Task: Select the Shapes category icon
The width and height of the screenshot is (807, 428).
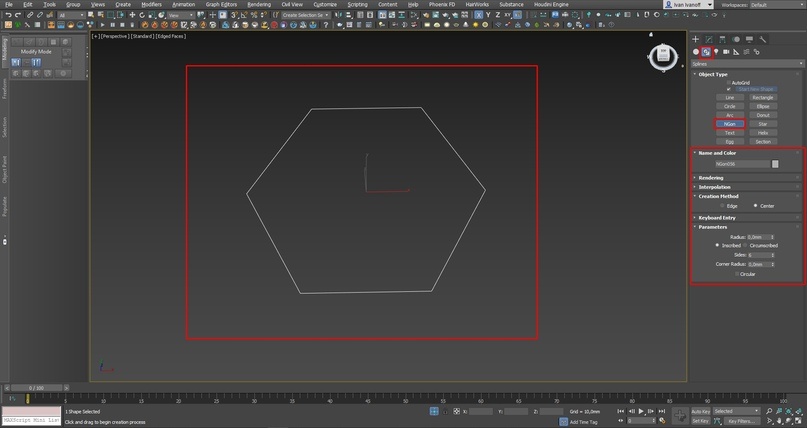Action: point(706,51)
